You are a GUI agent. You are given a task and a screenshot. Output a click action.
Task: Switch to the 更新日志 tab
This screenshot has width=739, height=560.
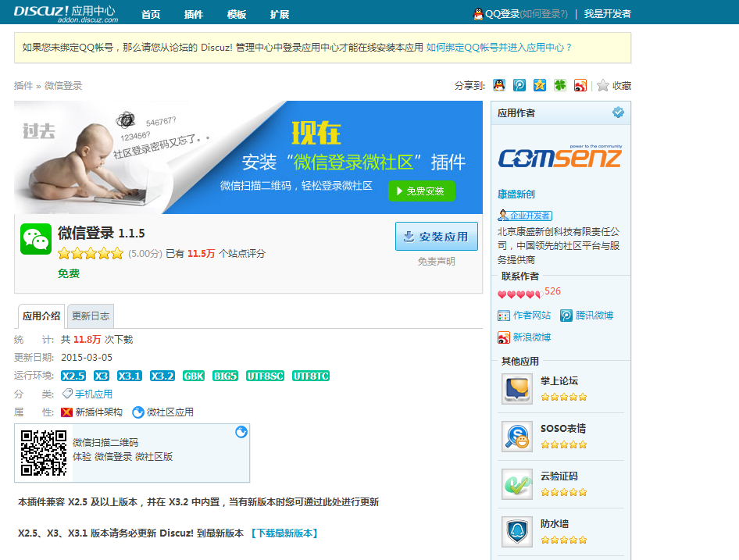tap(91, 316)
